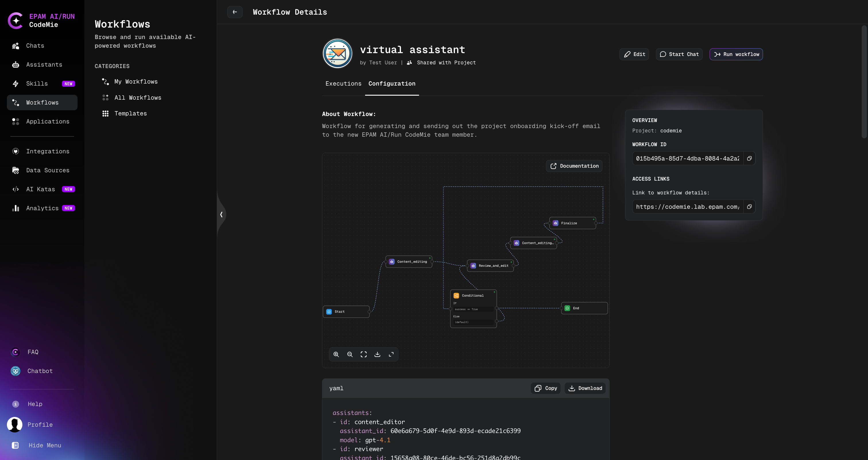Open Applications section

coord(42,121)
